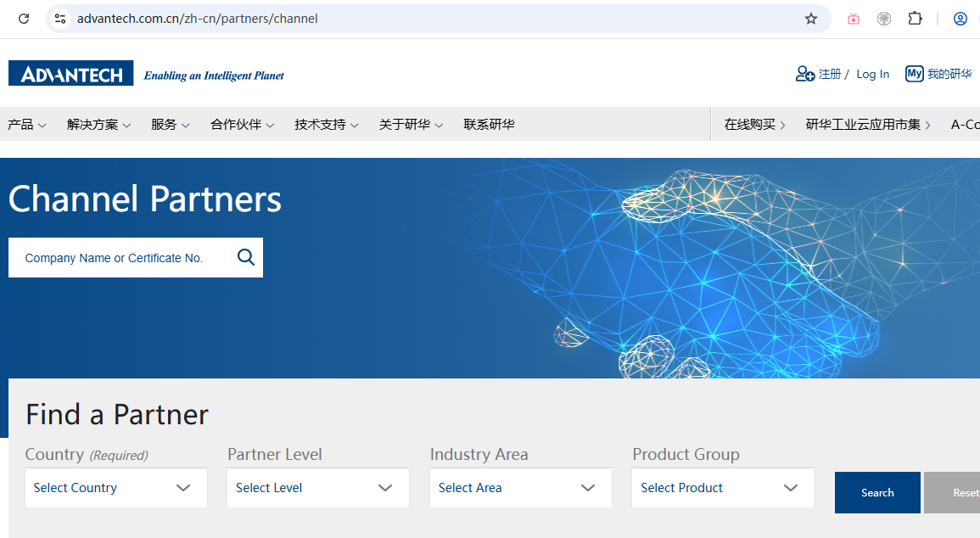The height and width of the screenshot is (538, 980).
Task: Open the 产品 menu
Action: pyautogui.click(x=27, y=125)
